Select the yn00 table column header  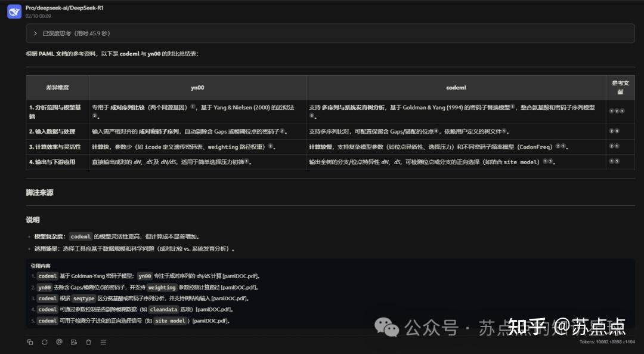pyautogui.click(x=197, y=87)
